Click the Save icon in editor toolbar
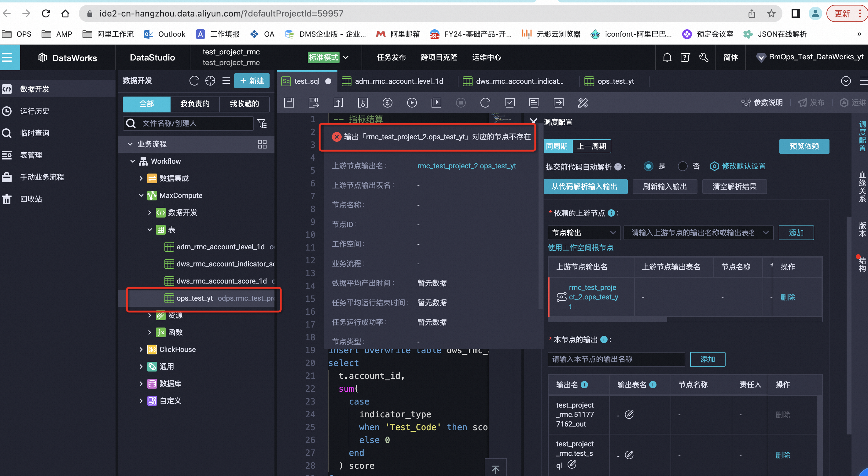Image resolution: width=868 pixels, height=476 pixels. (289, 103)
